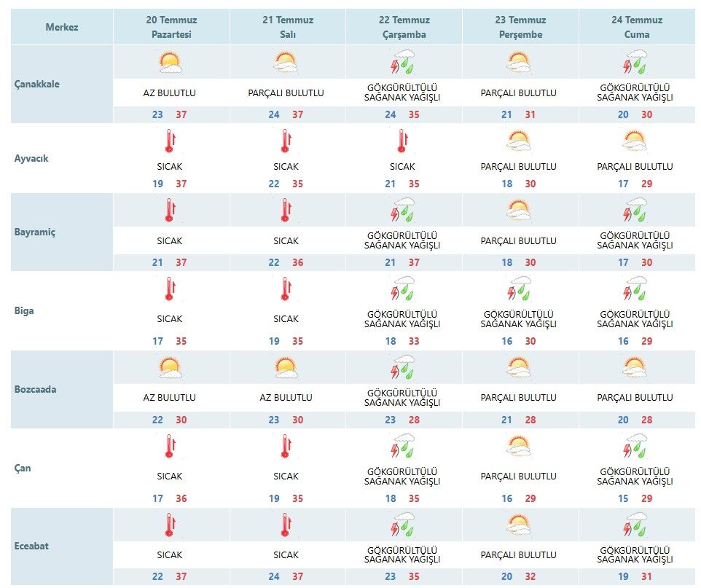
Task: Open the Bozcaada district label
Action: pyautogui.click(x=35, y=390)
